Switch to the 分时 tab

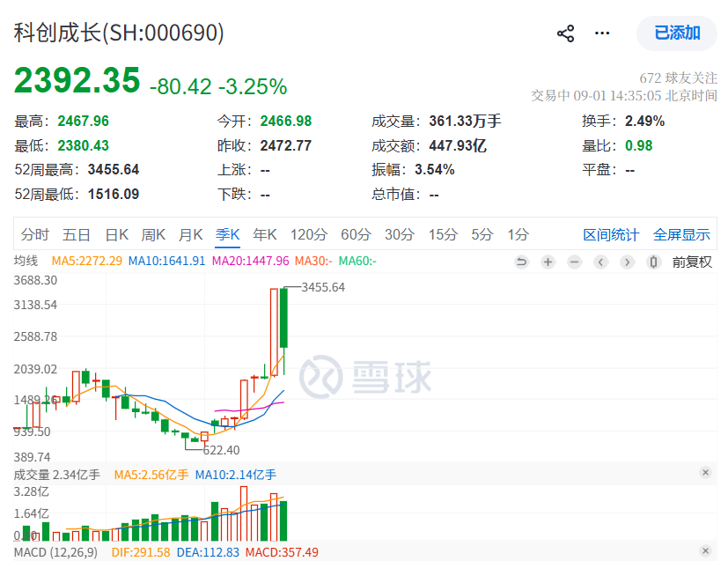(x=35, y=235)
